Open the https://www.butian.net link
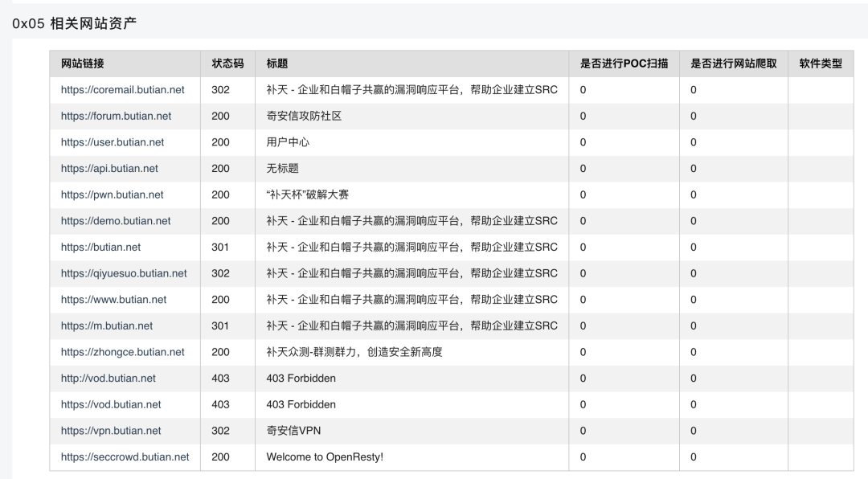Screen dimensions: 868x479 (x=113, y=300)
